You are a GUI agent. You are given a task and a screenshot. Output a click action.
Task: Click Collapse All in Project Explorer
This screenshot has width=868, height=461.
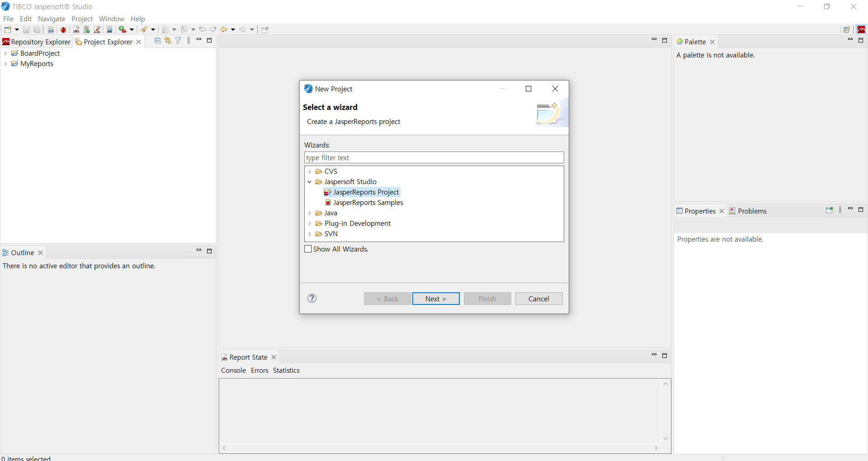(x=157, y=41)
